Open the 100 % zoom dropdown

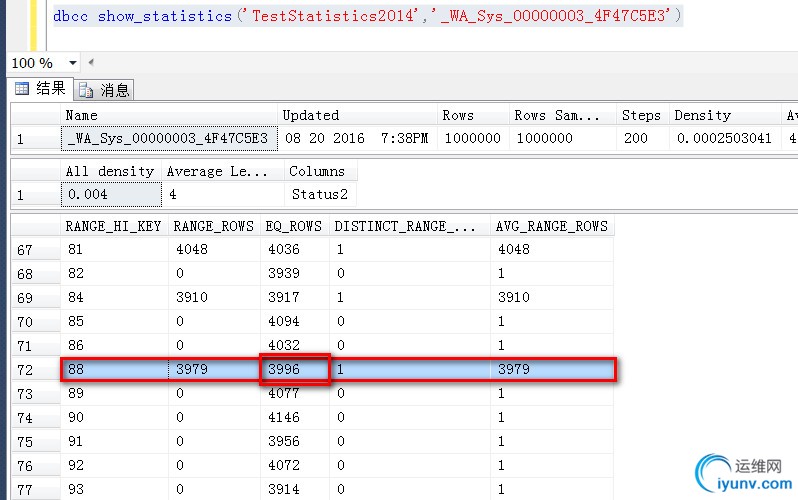click(72, 63)
